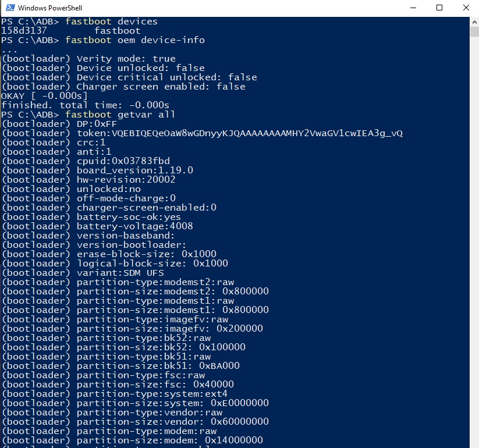Click the 'hw-revision:20002' line

88,180
